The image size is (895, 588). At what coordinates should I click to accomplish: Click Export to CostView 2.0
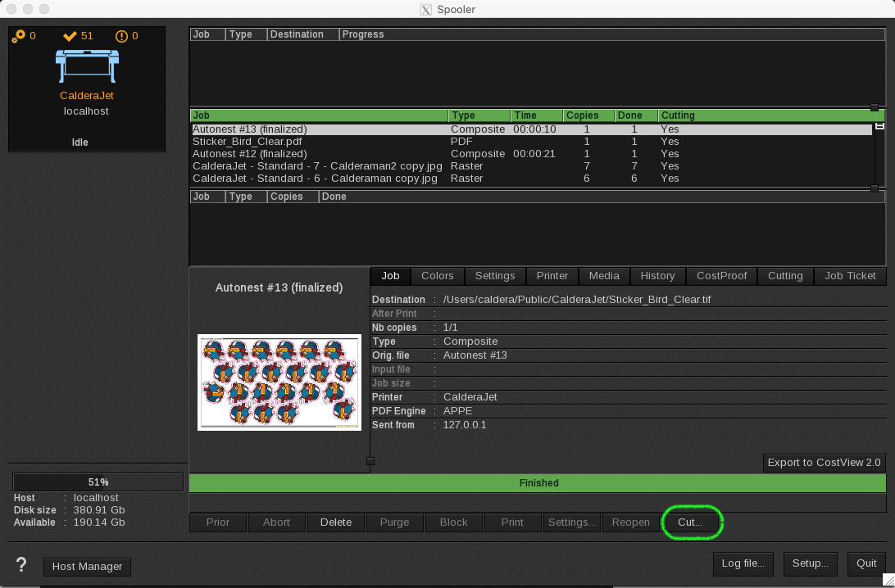click(x=823, y=463)
